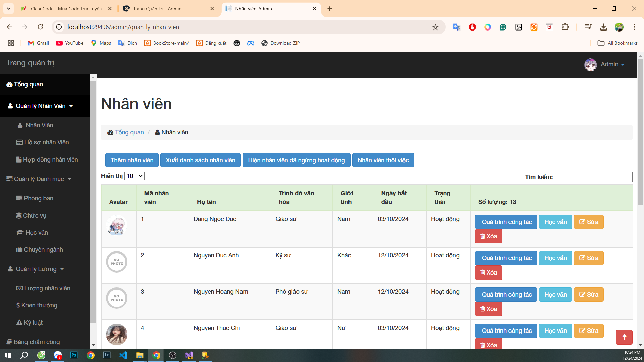Sort table by Họ tên column
Viewport: 644px width, 362px height.
click(230, 198)
